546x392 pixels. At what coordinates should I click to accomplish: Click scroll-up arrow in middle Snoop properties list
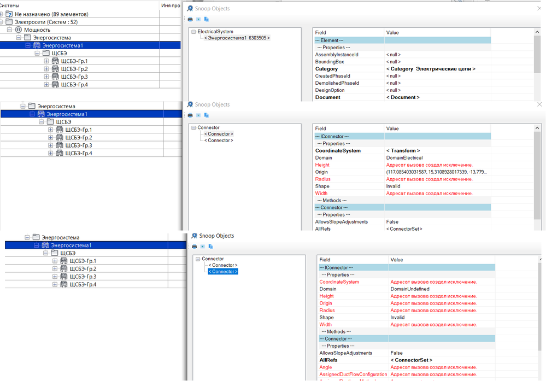[x=537, y=128]
